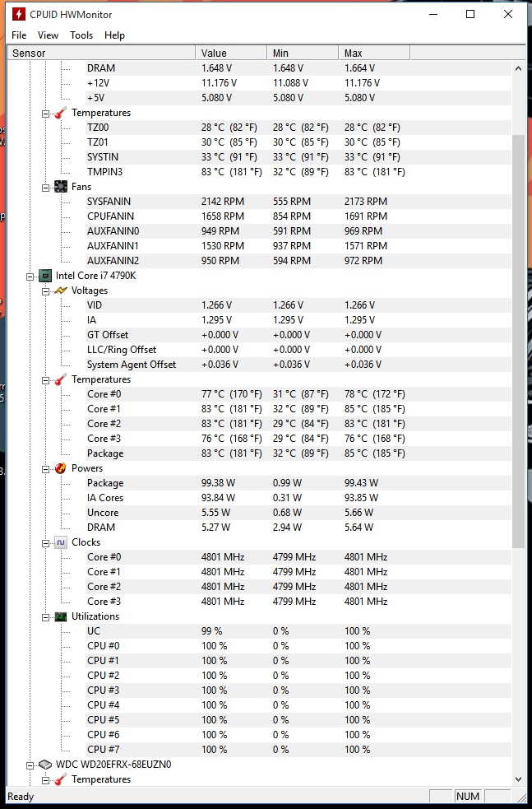This screenshot has height=809, width=532.
Task: Click the Intel Core i7 4790K chip icon
Action: 45,276
